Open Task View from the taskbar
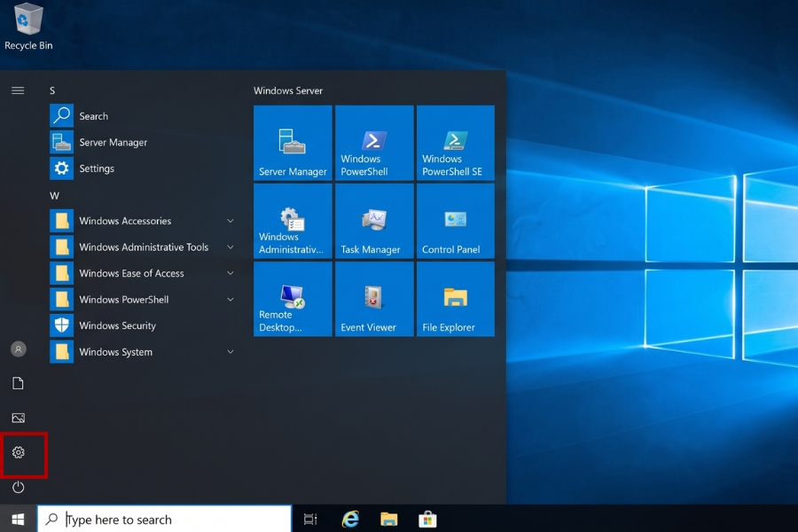 pos(310,520)
